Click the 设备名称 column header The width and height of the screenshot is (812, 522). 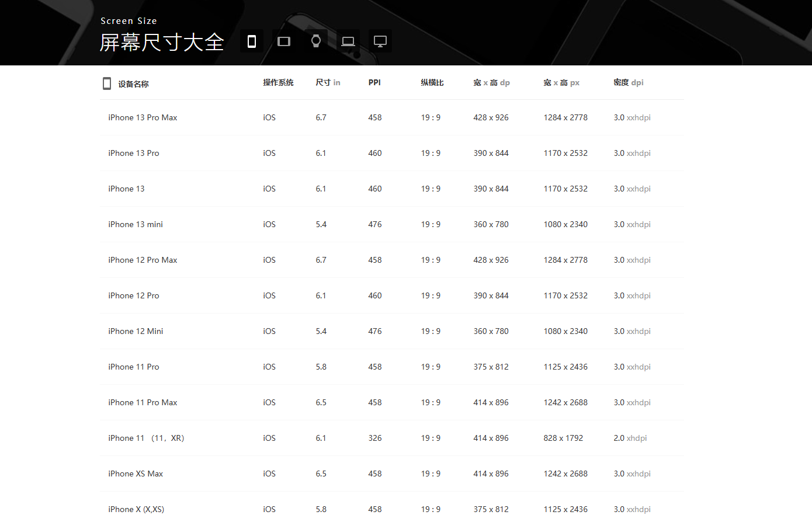point(133,84)
